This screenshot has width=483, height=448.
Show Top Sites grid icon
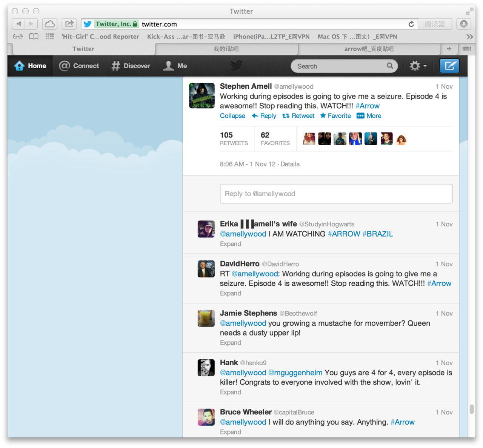tap(49, 36)
